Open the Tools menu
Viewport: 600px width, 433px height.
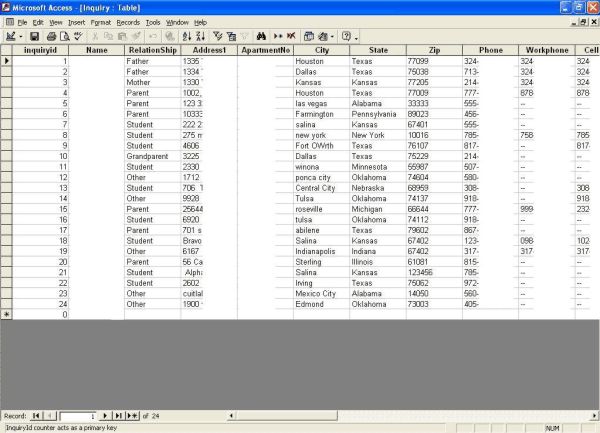tap(153, 23)
